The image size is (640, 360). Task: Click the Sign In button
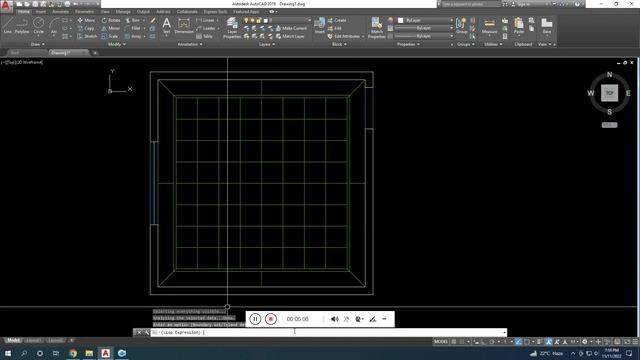tap(522, 4)
